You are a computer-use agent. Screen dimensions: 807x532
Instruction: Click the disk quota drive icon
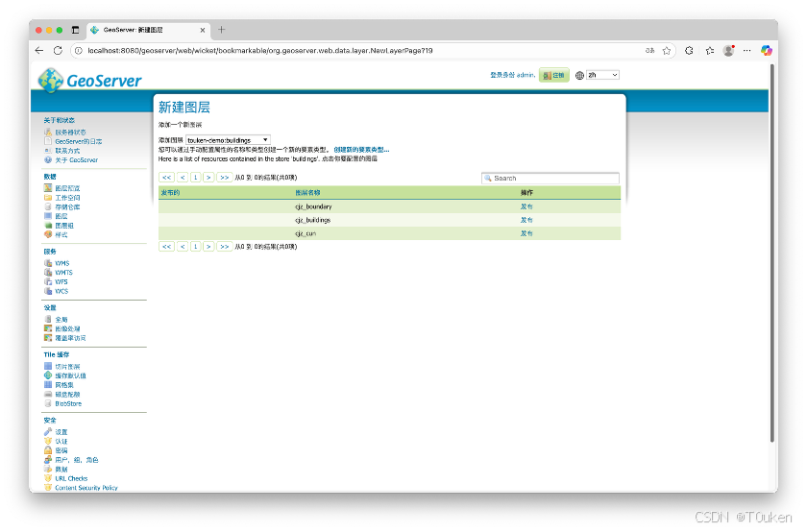pos(48,395)
